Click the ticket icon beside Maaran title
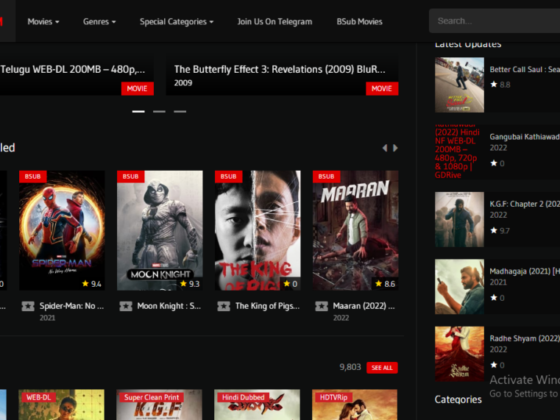560x420 pixels. click(x=321, y=306)
